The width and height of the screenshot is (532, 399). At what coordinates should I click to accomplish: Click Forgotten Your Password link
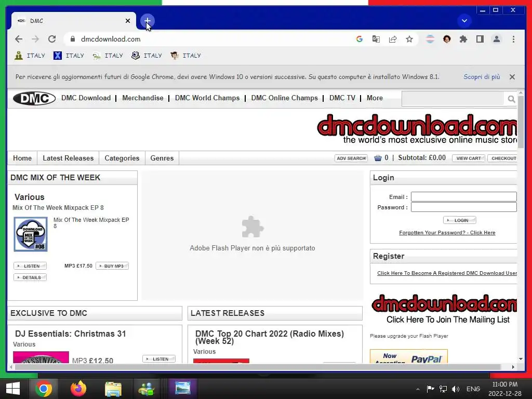[447, 232]
